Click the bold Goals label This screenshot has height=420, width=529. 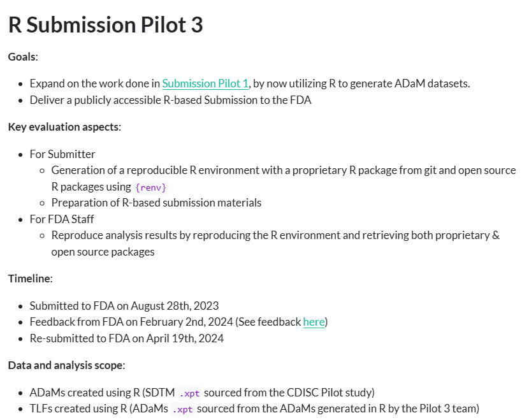coord(22,57)
